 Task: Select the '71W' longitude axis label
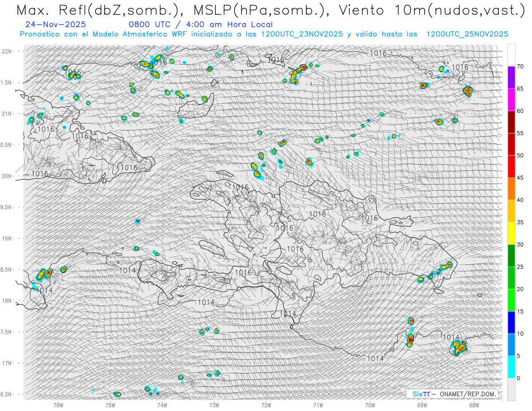[318, 405]
